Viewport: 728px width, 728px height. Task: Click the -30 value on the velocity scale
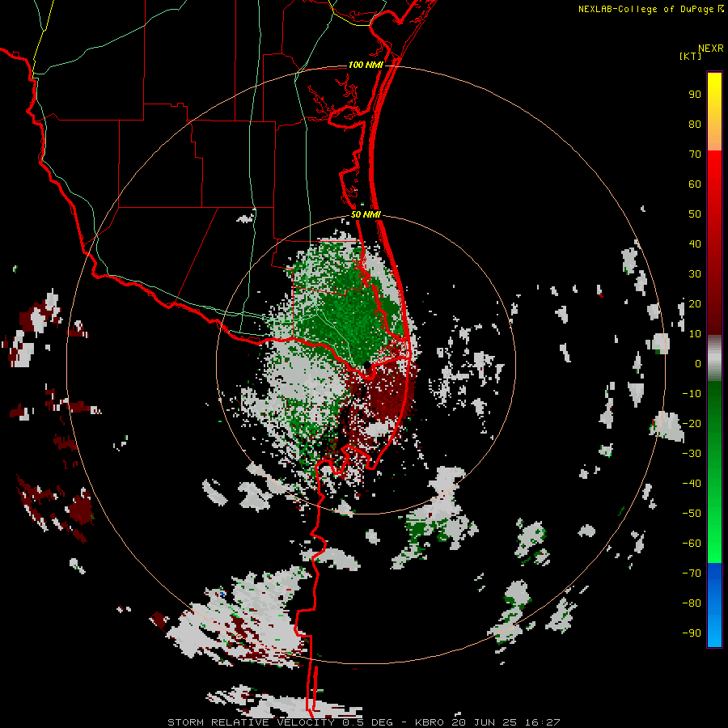[x=692, y=454]
